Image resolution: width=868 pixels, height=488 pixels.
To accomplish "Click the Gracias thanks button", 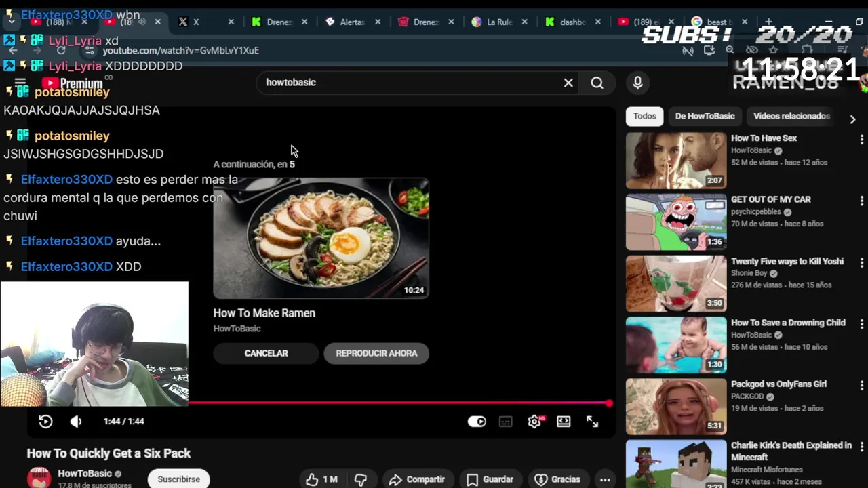I will pos(557,479).
